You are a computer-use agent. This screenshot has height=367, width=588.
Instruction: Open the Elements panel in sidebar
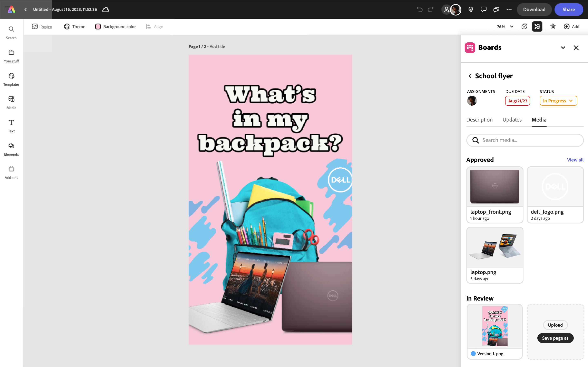tap(11, 149)
